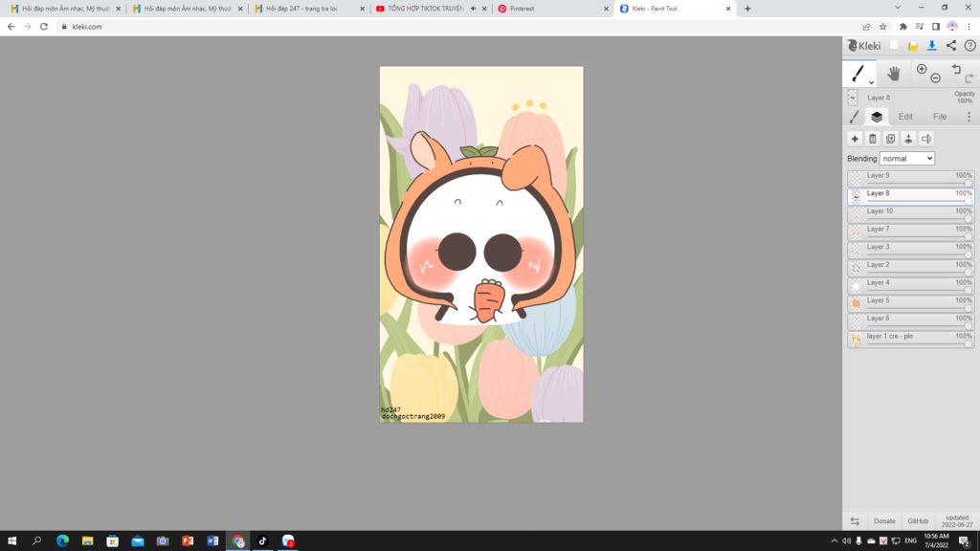Screen dimensions: 980x551
Task: Mute the YouTube tab audio icon
Action: (x=473, y=9)
